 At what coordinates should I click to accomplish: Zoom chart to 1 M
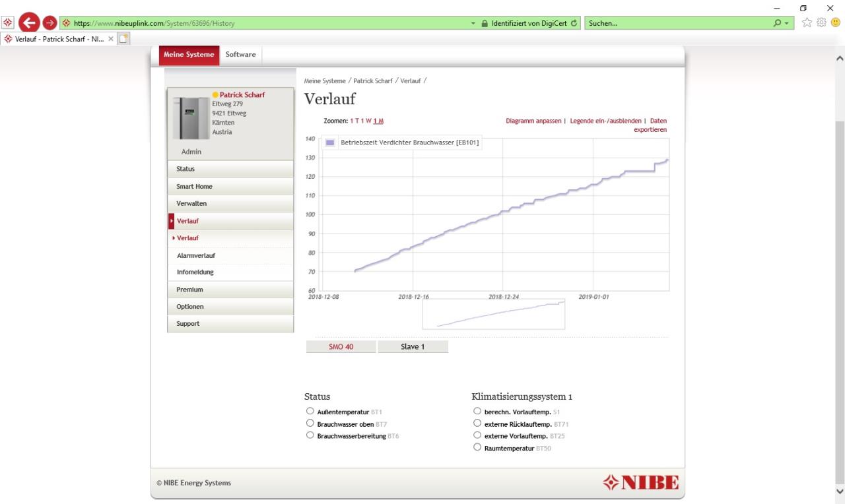378,121
